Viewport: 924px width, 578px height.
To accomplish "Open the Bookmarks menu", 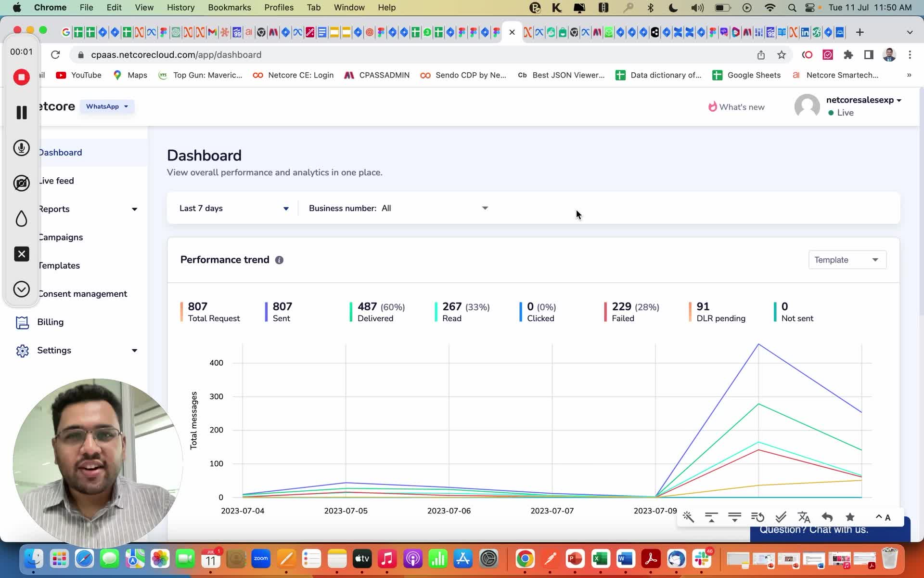I will pyautogui.click(x=229, y=7).
